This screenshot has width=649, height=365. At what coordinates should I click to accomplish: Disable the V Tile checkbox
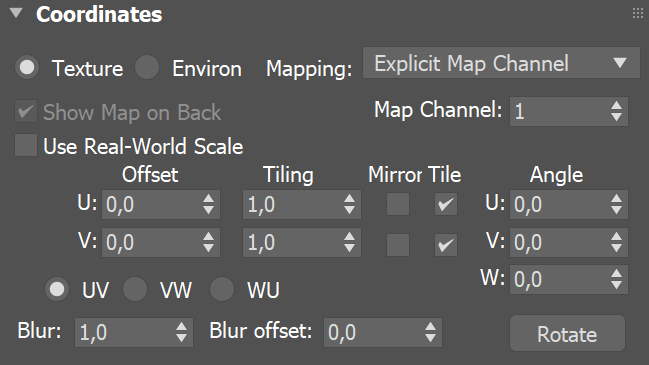[x=446, y=245]
